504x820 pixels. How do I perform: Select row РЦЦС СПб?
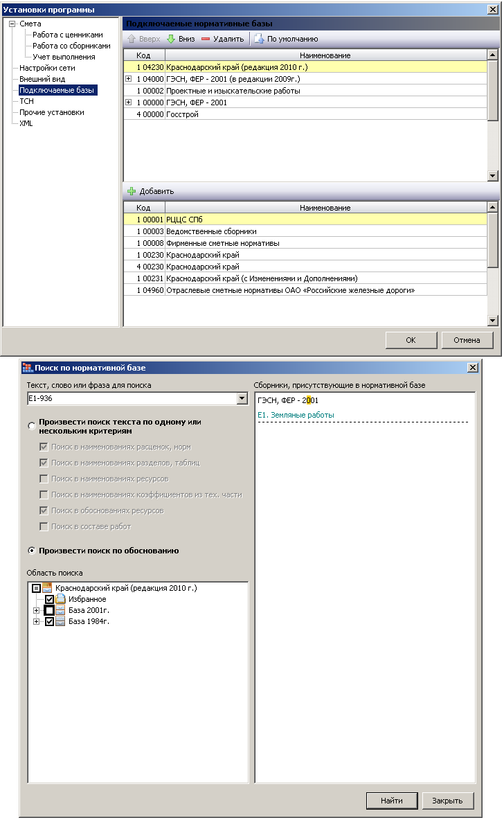coord(305,220)
